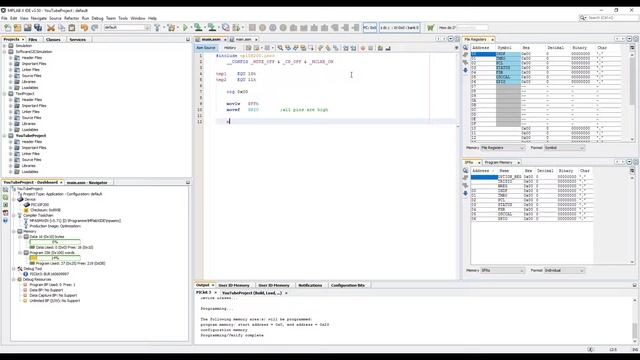Image resolution: width=640 pixels, height=360 pixels.
Task: Open the File menu
Action: click(4, 18)
